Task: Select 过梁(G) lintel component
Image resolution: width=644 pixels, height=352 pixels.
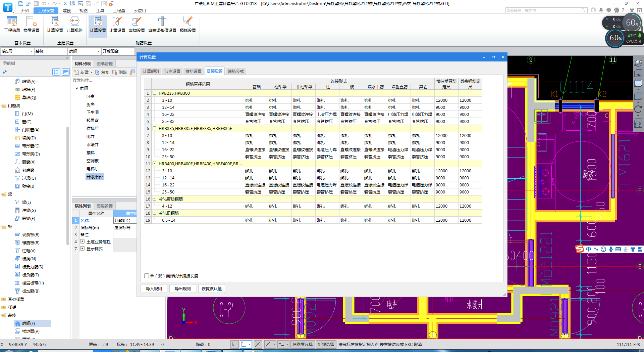Action: coord(25,178)
